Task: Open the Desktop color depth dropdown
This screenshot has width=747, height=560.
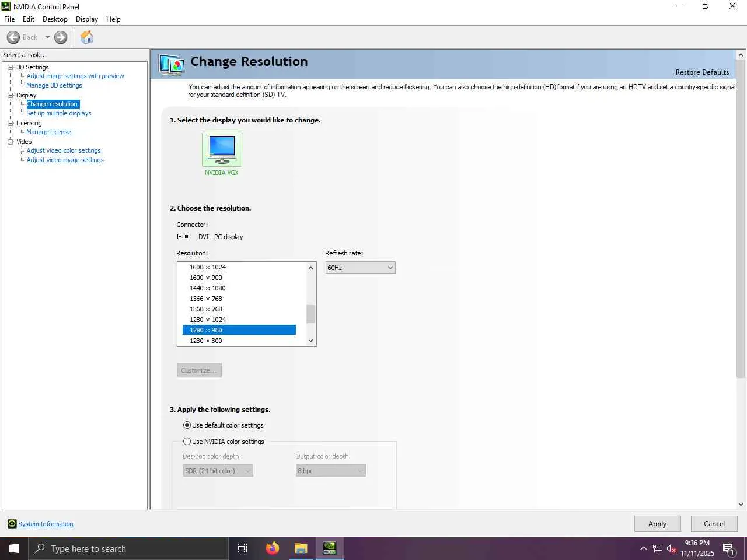Action: point(218,471)
